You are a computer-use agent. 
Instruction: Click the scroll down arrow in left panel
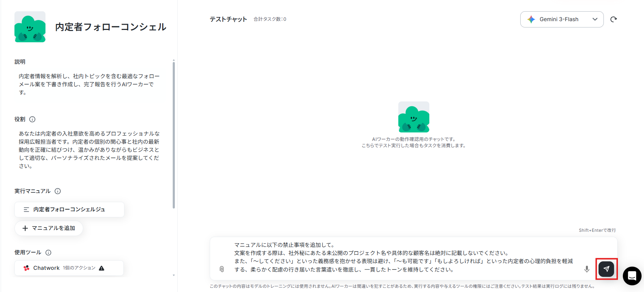click(174, 275)
